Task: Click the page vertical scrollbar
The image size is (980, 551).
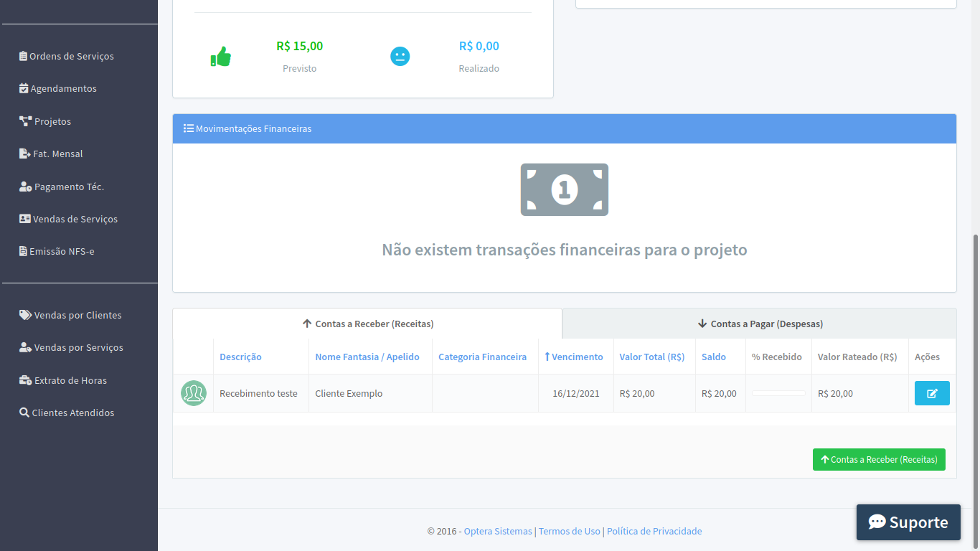Action: [x=976, y=359]
